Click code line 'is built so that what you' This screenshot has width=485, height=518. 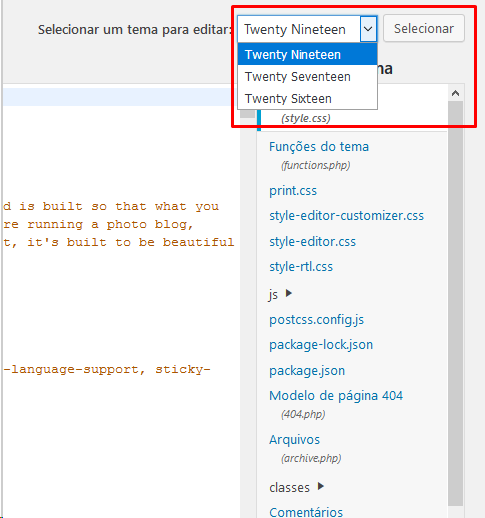click(111, 206)
